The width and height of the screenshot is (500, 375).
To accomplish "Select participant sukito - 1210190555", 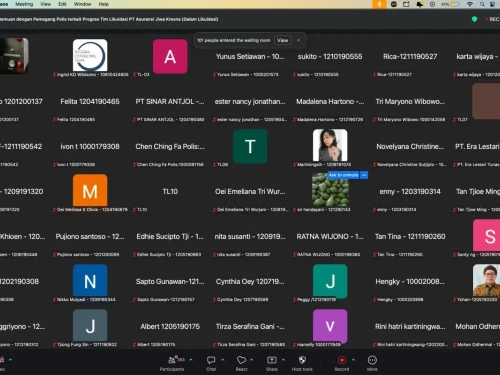I will coord(330,57).
